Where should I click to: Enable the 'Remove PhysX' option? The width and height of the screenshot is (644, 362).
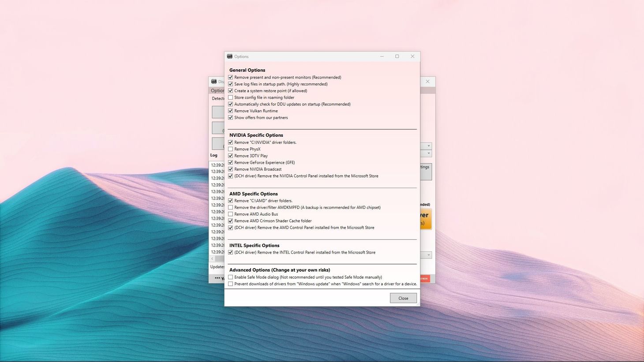click(231, 149)
